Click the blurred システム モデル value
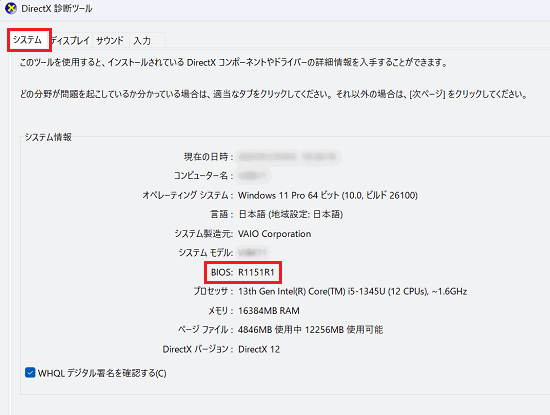Viewport: 550px width, 415px height. 253,253
